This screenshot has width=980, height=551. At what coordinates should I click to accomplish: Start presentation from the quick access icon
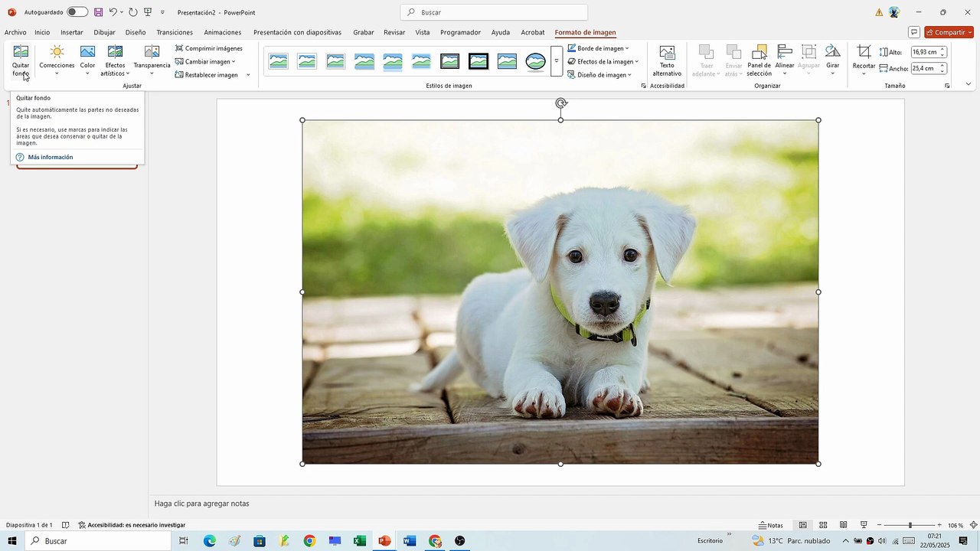pyautogui.click(x=148, y=12)
